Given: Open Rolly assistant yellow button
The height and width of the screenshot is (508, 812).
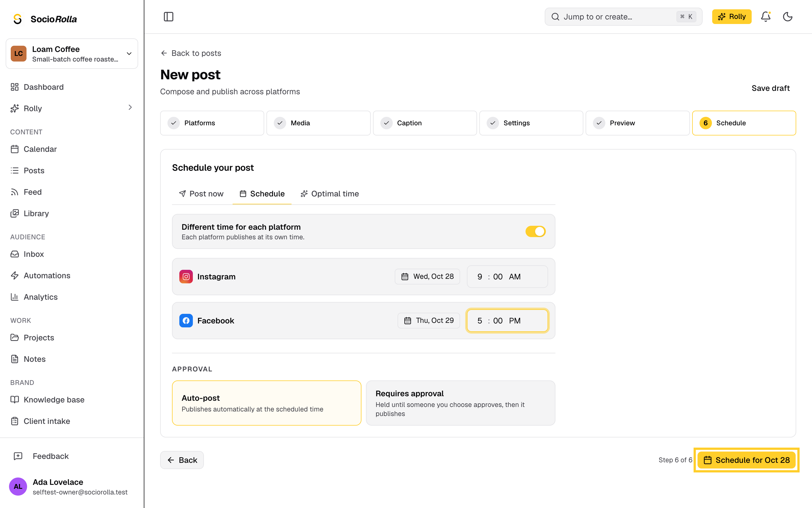Looking at the screenshot, I should tap(731, 17).
